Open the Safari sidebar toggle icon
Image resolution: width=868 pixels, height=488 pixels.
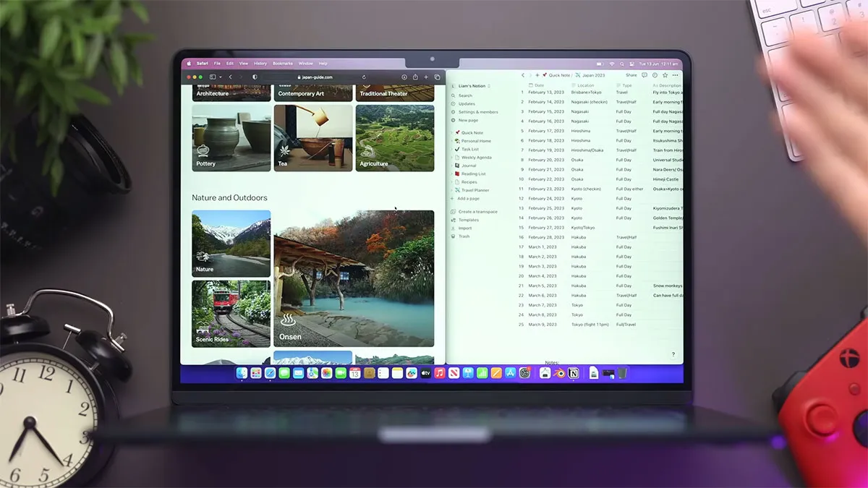click(x=214, y=77)
